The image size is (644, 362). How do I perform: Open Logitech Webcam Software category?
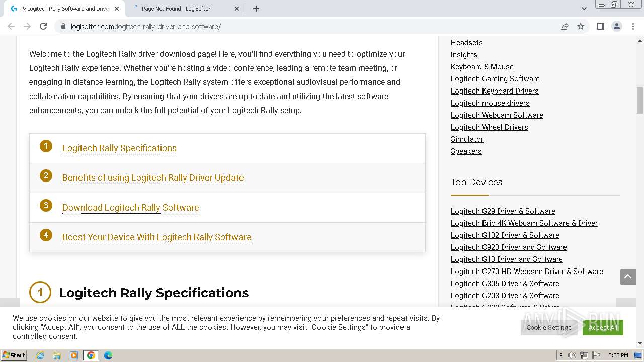click(x=497, y=115)
